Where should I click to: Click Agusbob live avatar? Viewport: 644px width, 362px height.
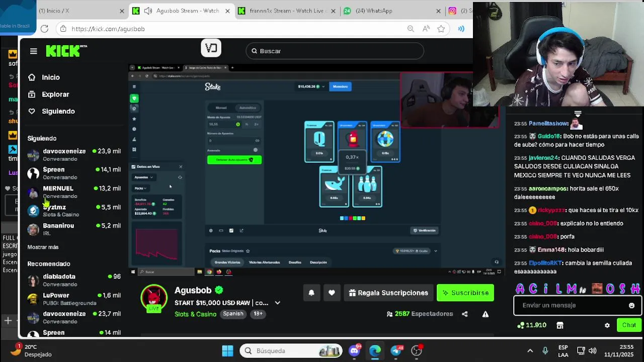point(153,299)
